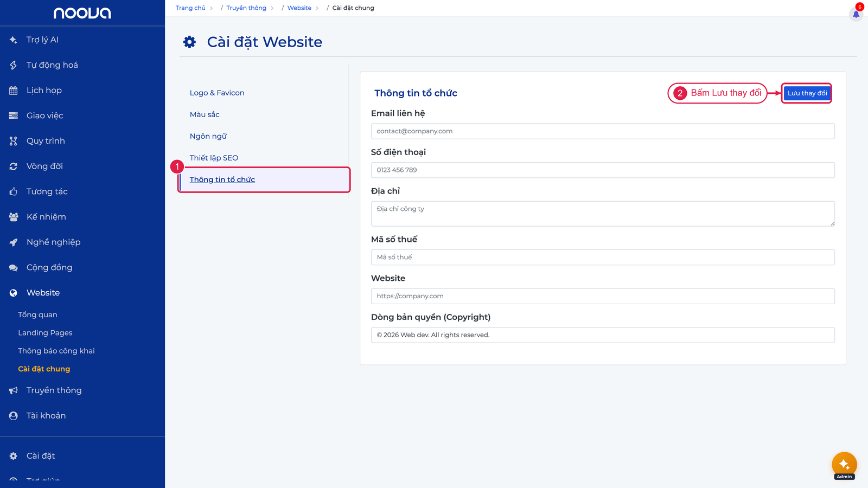Focus the Email liên hệ field
Viewport: 868px width, 488px height.
point(603,131)
